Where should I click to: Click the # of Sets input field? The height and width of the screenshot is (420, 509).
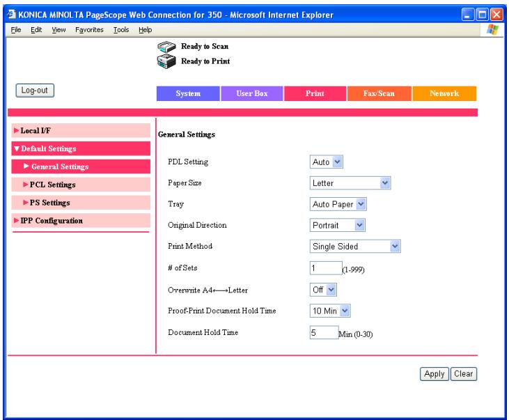pos(326,268)
